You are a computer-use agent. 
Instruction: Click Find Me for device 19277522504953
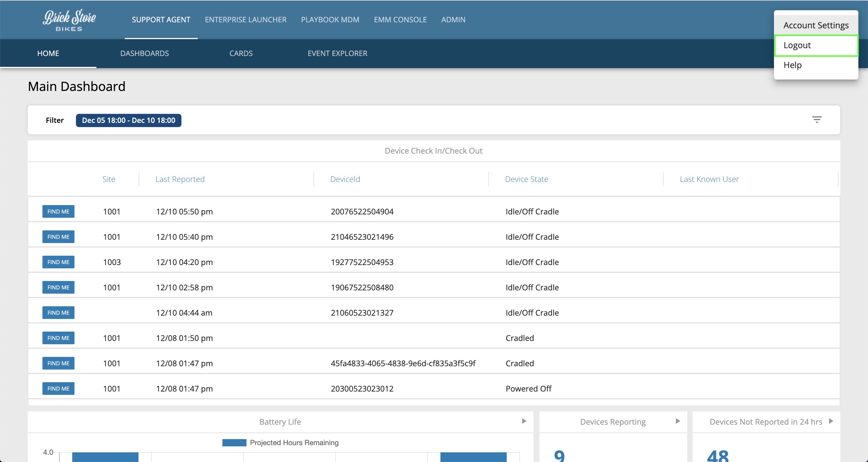coord(58,262)
